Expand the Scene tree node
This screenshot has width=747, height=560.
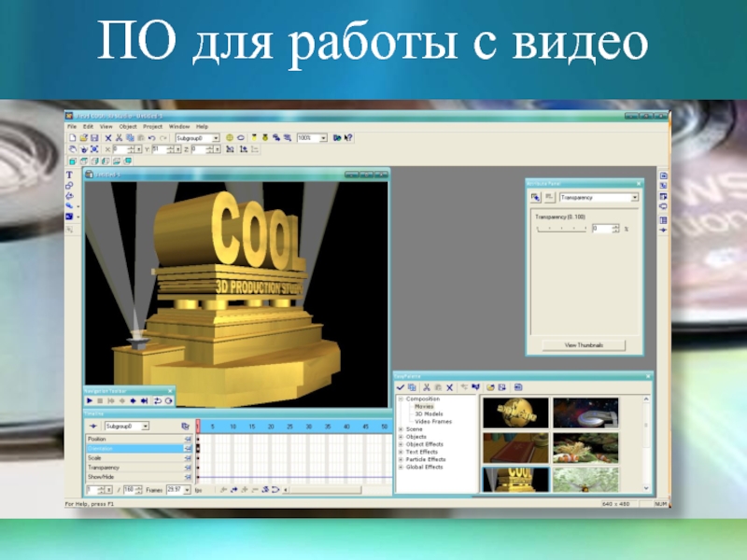coord(401,429)
